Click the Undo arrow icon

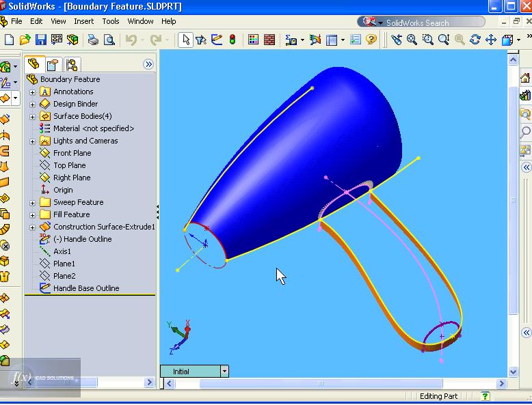[x=131, y=40]
